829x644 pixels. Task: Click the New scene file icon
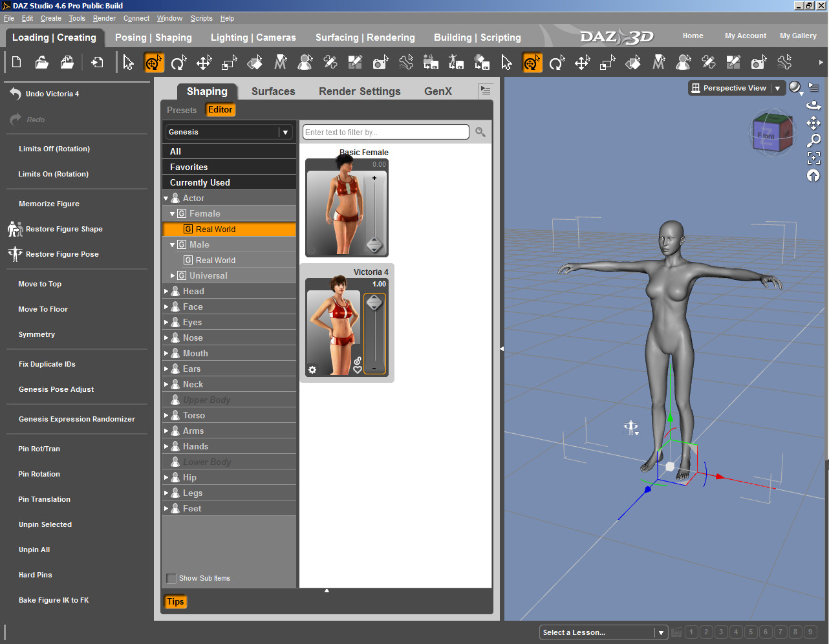tap(17, 62)
